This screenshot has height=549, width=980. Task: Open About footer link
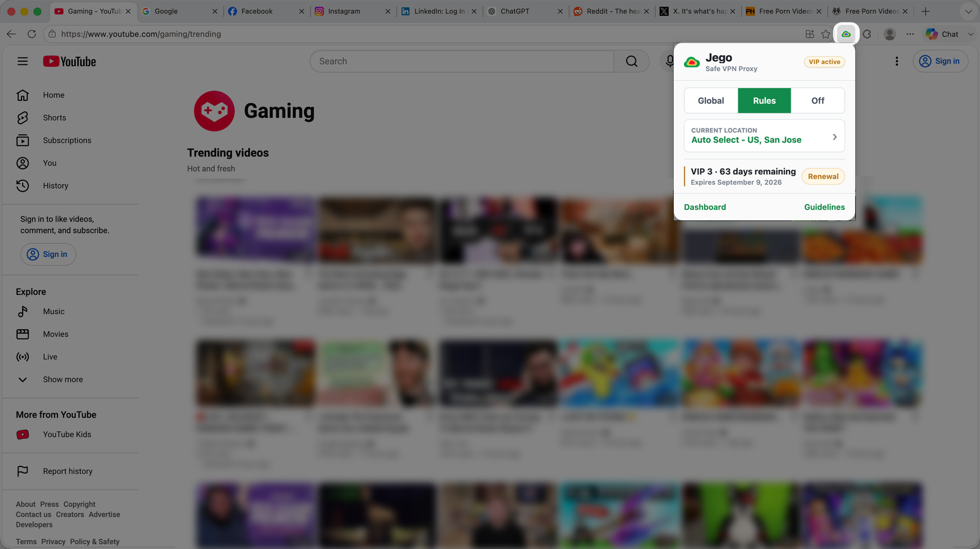26,504
